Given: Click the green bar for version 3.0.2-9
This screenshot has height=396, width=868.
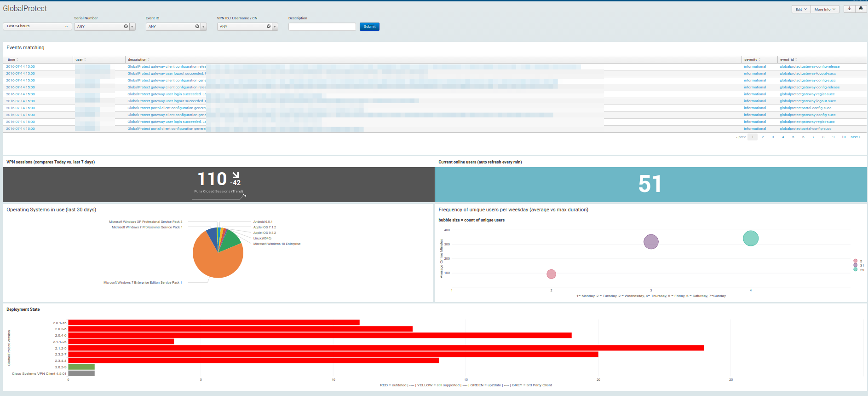Looking at the screenshot, I should click(x=81, y=367).
